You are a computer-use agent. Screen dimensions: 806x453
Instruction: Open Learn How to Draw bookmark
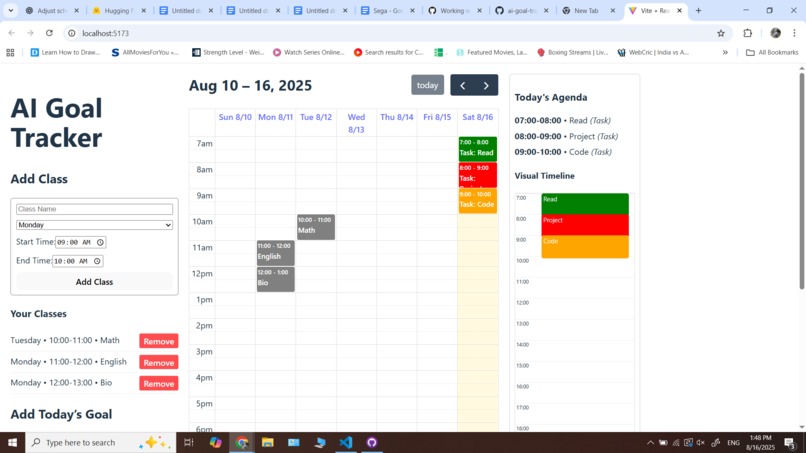point(65,52)
